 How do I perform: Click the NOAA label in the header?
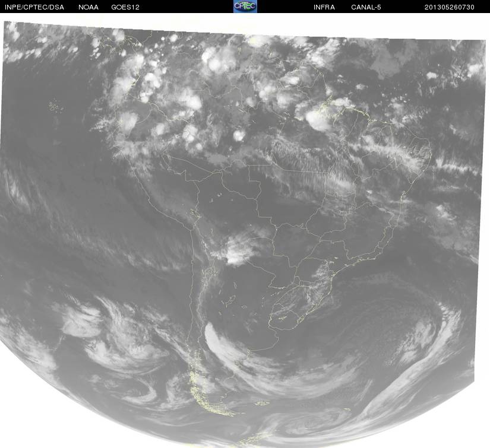tap(88, 7)
